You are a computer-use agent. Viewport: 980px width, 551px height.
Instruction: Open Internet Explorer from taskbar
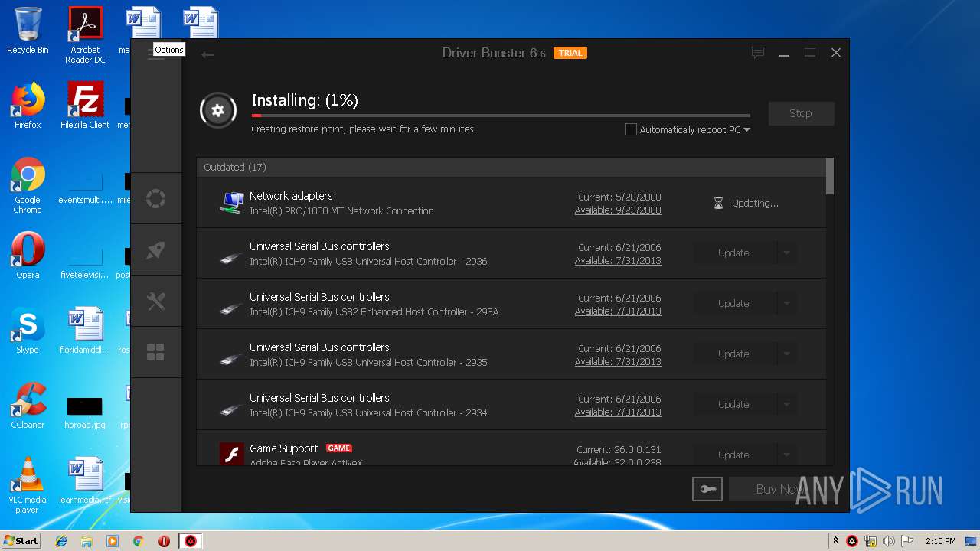click(x=61, y=541)
